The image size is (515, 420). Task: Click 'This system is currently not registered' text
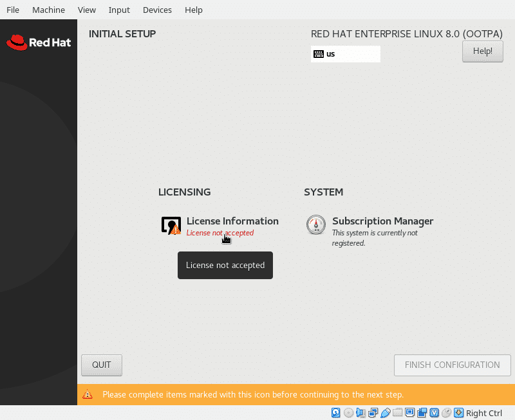(x=375, y=238)
